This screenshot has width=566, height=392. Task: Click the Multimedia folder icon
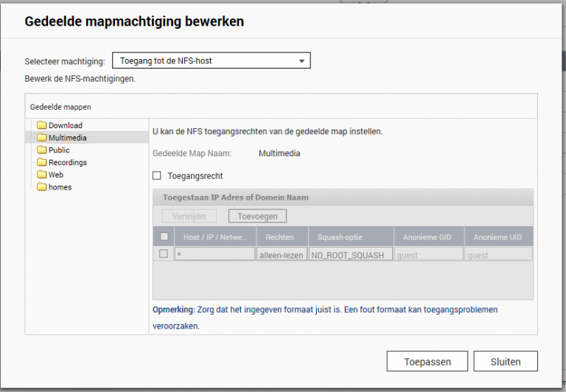(42, 138)
